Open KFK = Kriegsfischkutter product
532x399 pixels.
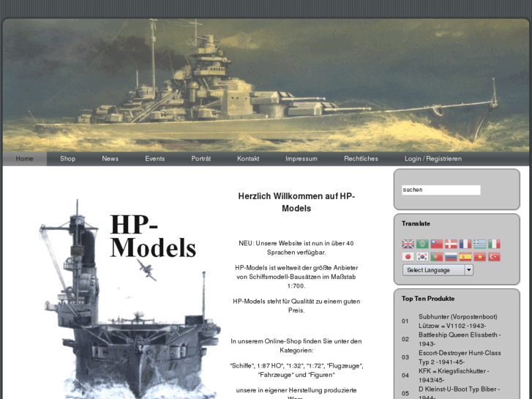coord(454,376)
